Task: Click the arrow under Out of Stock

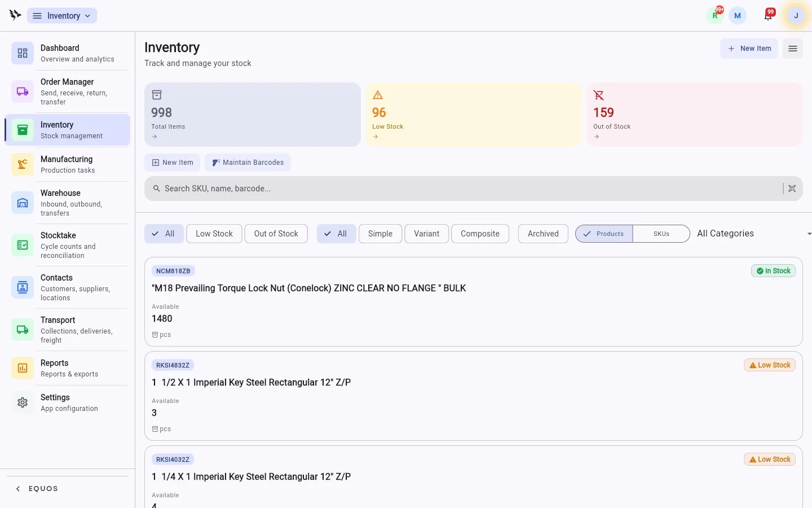Action: 597,137
